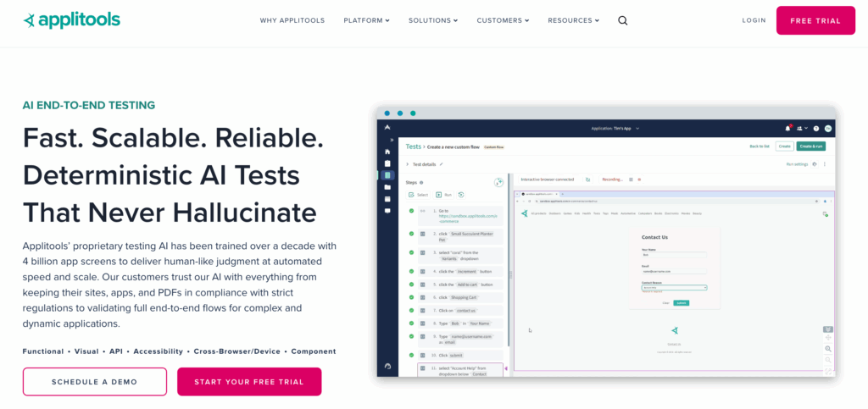Image resolution: width=868 pixels, height=409 pixels.
Task: Click the refresh icon beside Interactive browser connected
Action: (588, 180)
